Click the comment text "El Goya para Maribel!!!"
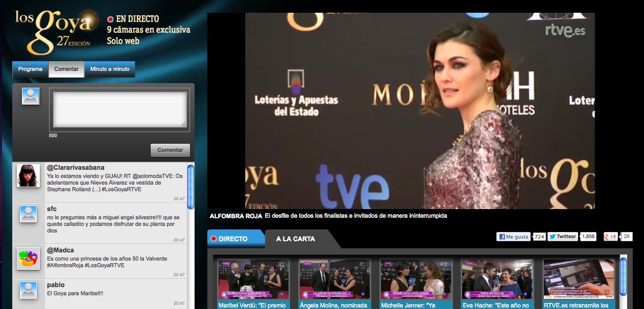This screenshot has width=644, height=309. click(75, 294)
